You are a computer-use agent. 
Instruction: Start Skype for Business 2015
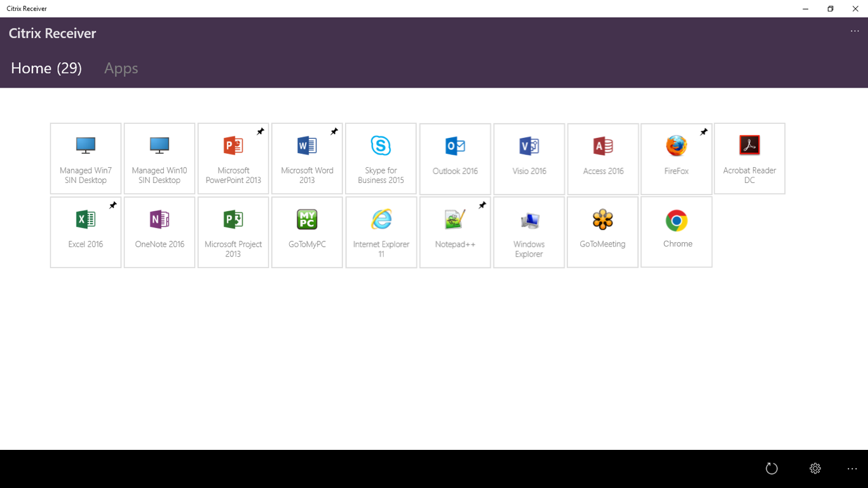[381, 158]
